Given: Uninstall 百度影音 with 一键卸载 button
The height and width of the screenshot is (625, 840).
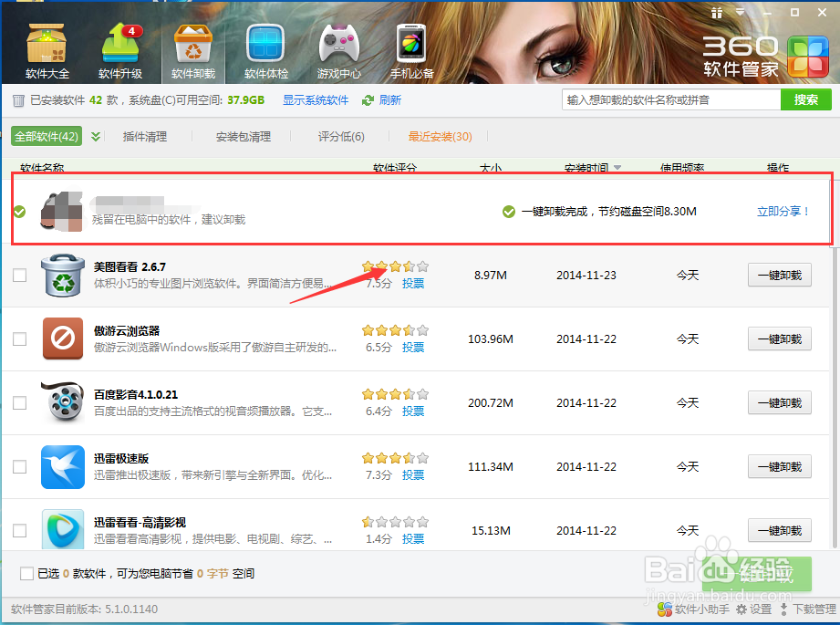Looking at the screenshot, I should pyautogui.click(x=780, y=402).
